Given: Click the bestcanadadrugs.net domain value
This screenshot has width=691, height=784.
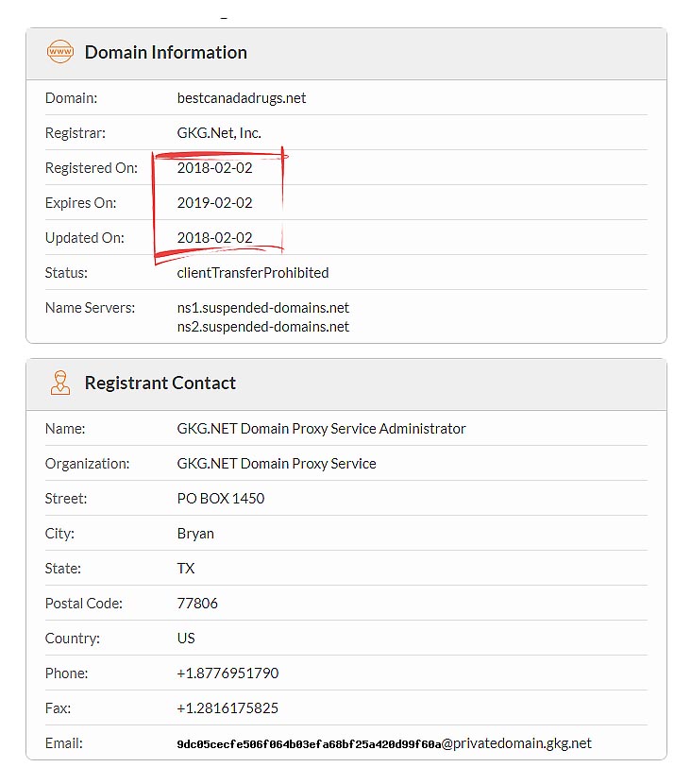Looking at the screenshot, I should coord(242,98).
